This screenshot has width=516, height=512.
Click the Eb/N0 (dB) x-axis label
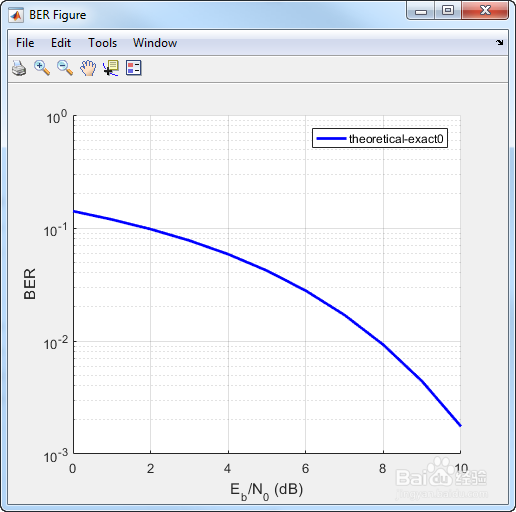pos(266,491)
